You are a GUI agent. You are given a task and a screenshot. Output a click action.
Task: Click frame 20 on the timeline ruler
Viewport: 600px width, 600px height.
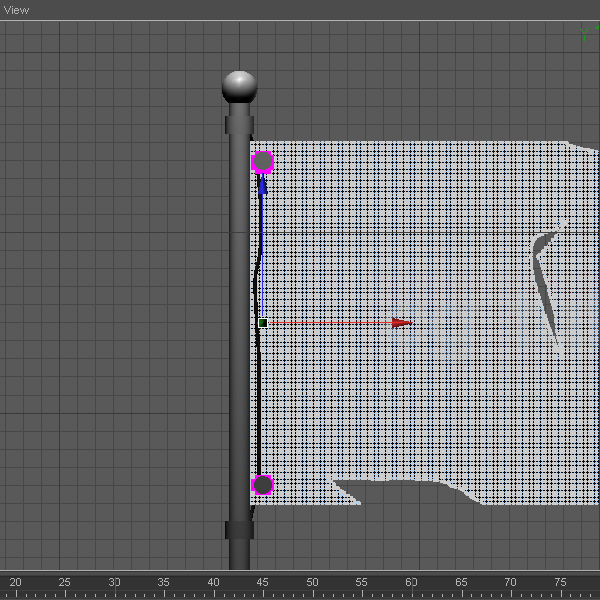tap(15, 582)
